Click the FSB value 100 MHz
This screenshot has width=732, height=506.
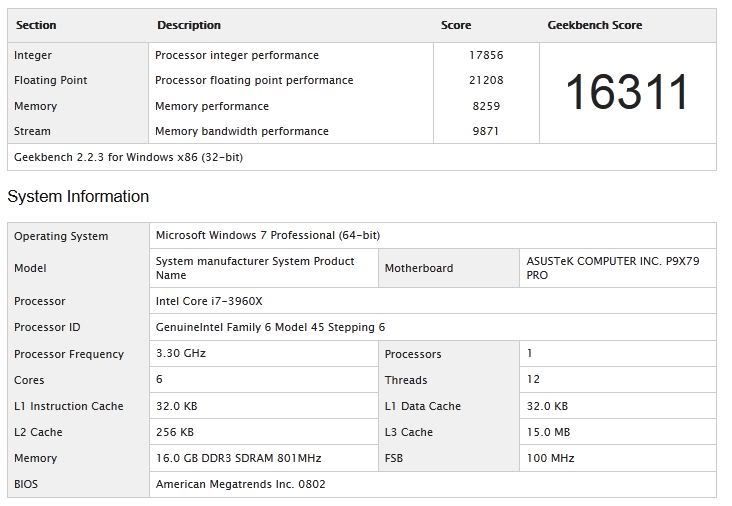click(550, 458)
